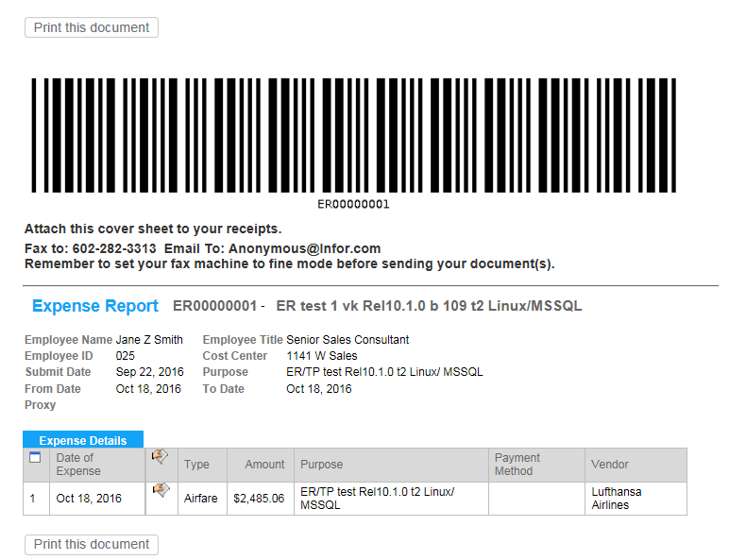Click the Vendor column header
Screen dimensions: 729x560
[610, 465]
